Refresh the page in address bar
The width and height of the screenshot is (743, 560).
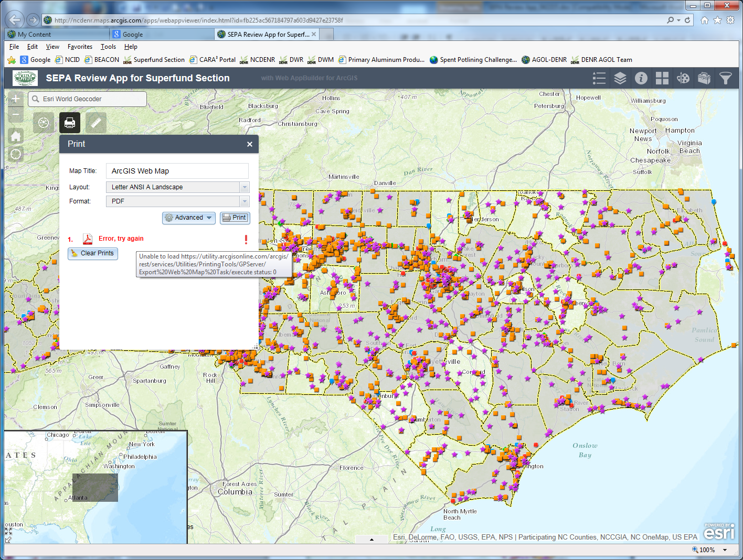(x=687, y=20)
